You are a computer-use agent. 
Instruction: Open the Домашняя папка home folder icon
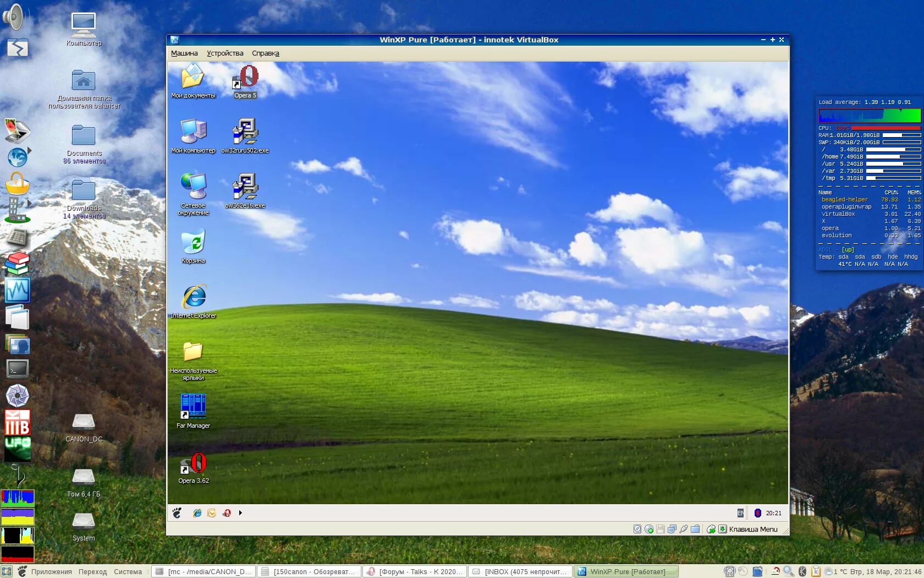click(84, 89)
